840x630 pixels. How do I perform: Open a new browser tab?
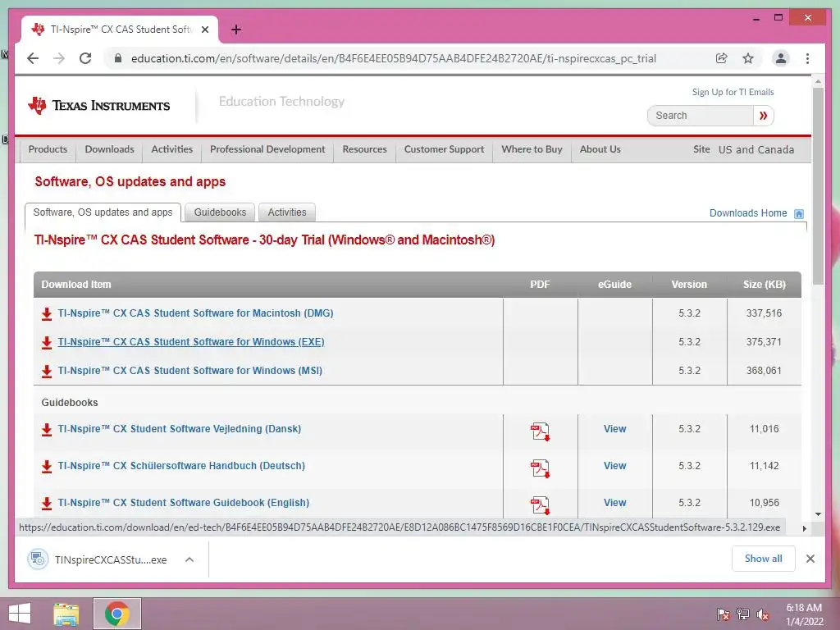point(235,30)
